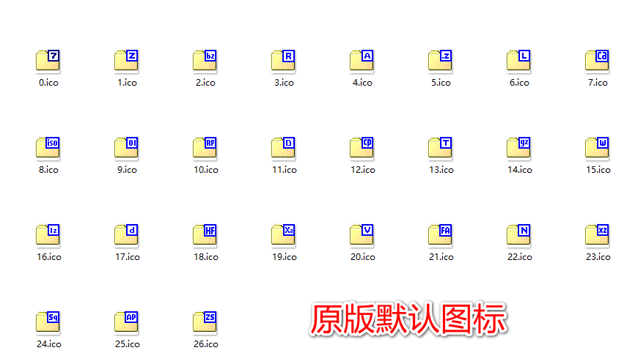This screenshot has width=638, height=364.
Task: Choose the 24.ico Sq archive icon
Action: click(48, 322)
